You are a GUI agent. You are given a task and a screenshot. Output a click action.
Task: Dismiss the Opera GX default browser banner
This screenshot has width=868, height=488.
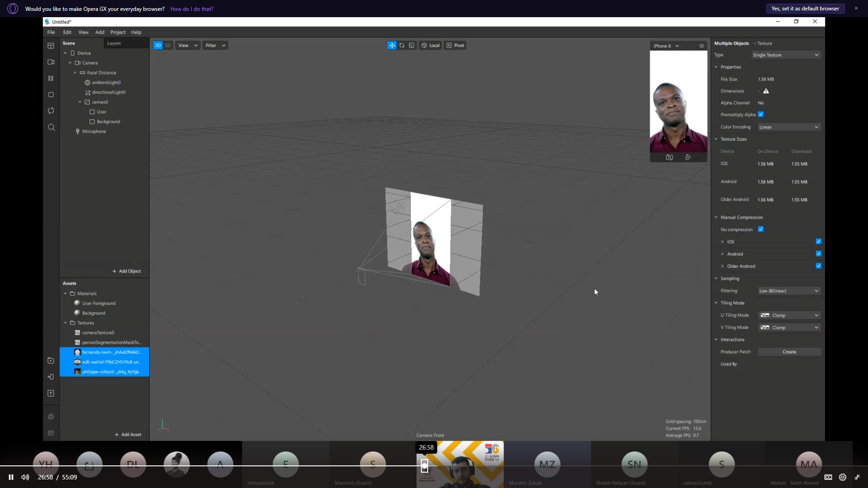coord(856,8)
